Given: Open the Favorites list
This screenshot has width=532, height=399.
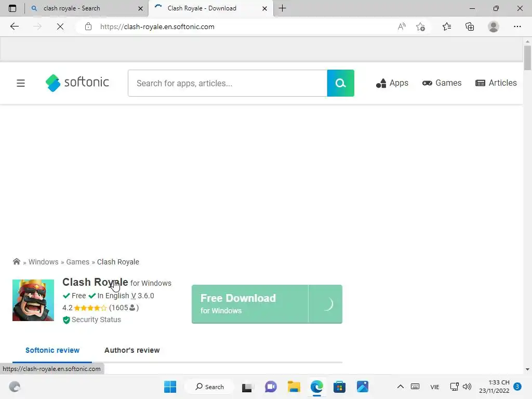Looking at the screenshot, I should pyautogui.click(x=447, y=26).
